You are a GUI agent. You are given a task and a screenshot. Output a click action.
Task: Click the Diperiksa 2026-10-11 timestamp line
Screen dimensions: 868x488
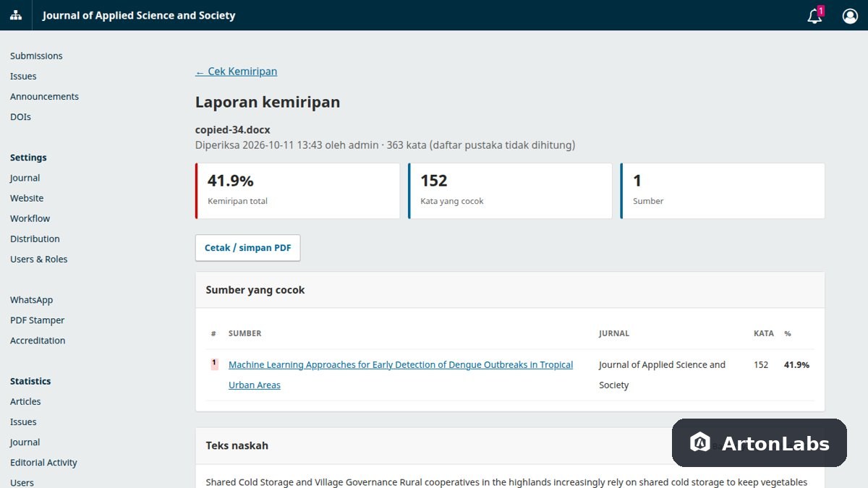coord(385,145)
